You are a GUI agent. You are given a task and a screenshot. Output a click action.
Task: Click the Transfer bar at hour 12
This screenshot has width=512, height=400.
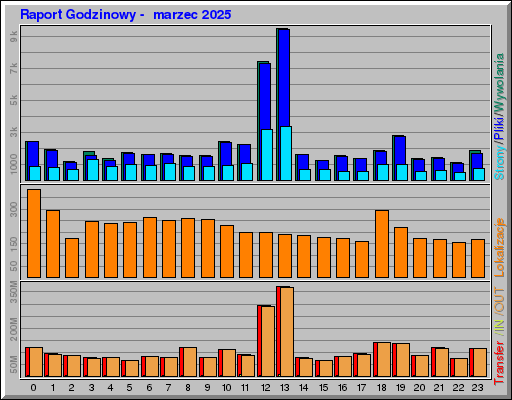[266, 341]
